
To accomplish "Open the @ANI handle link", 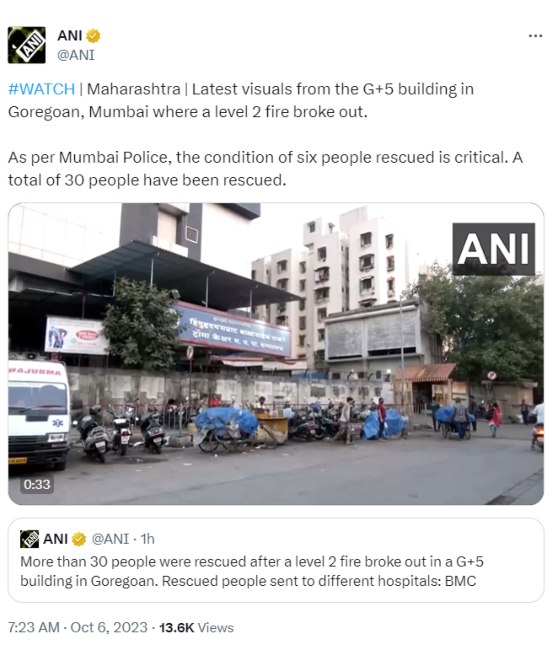I will 76,55.
